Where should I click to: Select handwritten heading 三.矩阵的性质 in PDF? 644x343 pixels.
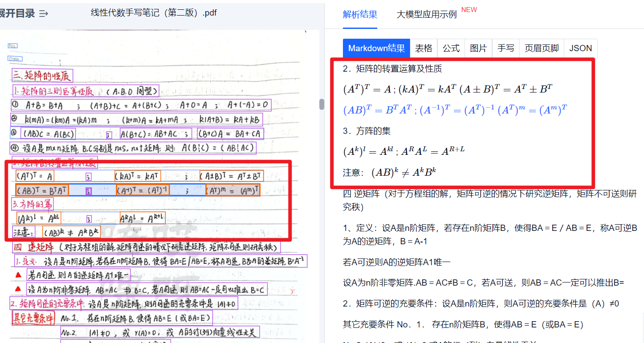pos(42,76)
